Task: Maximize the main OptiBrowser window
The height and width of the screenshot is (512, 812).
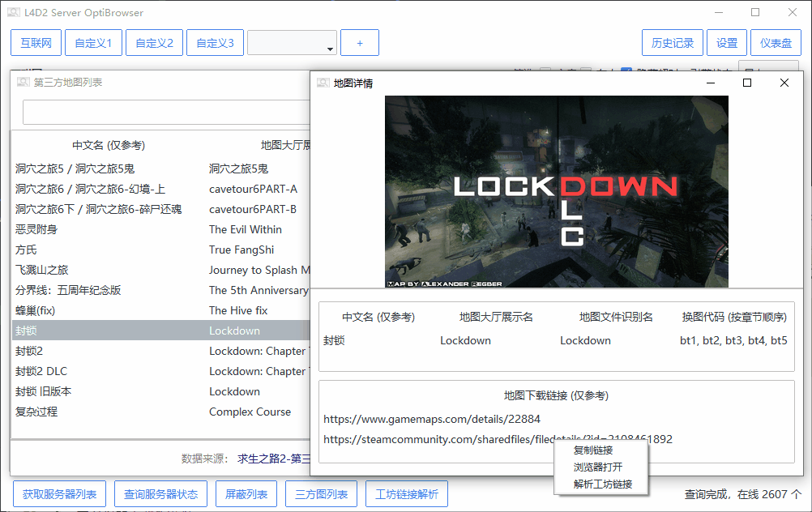Action: tap(755, 13)
